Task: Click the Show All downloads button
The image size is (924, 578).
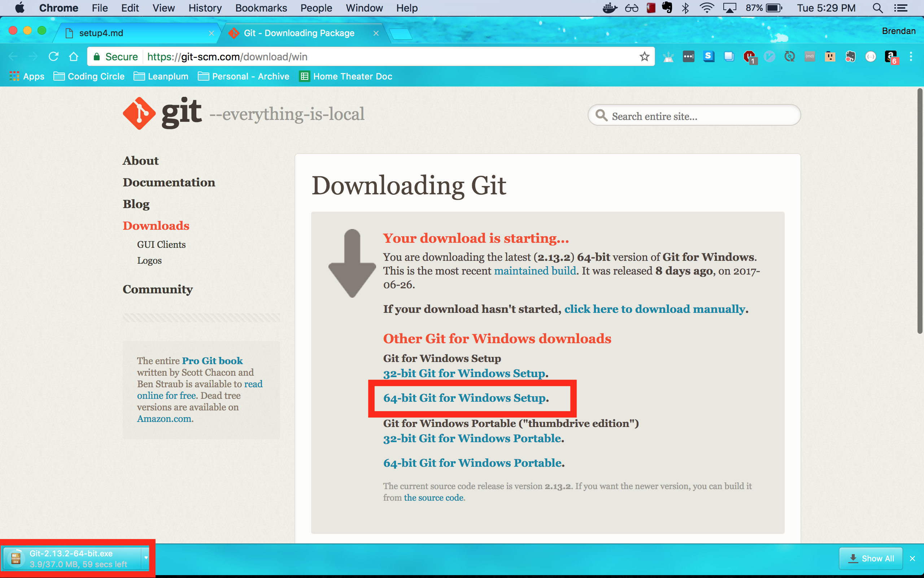Action: click(871, 558)
